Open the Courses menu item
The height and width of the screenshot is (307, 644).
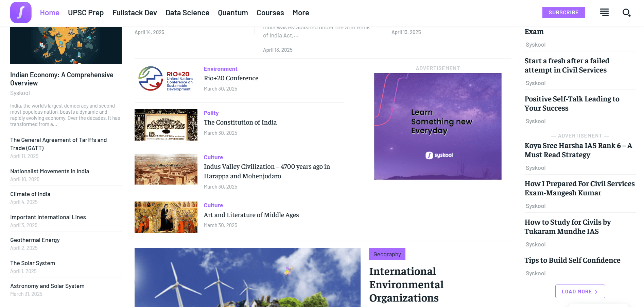pos(270,13)
